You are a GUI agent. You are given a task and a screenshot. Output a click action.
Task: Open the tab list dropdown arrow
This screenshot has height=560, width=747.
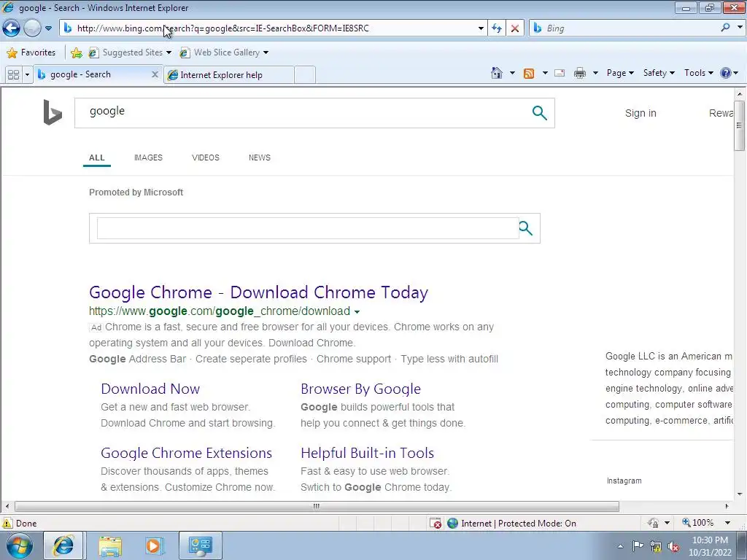(27, 75)
